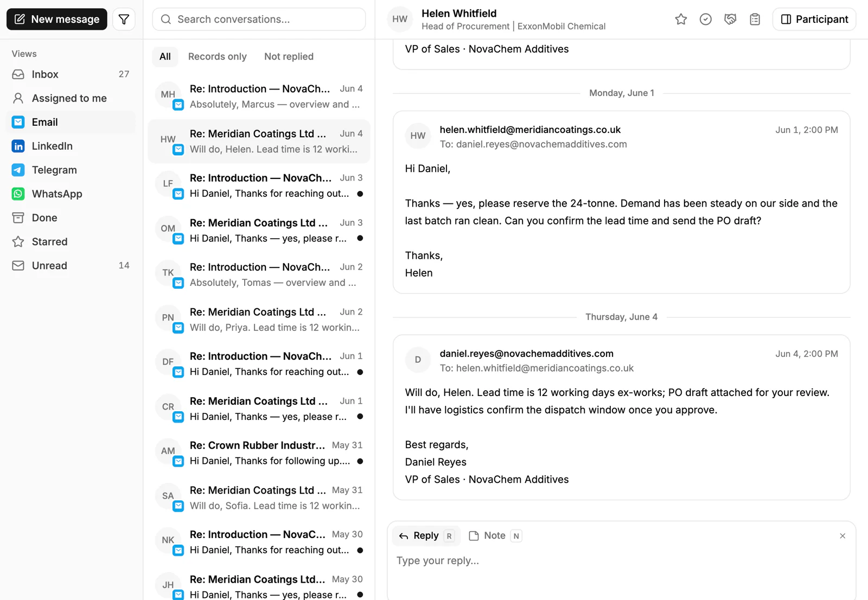Image resolution: width=868 pixels, height=600 pixels.
Task: Open the LinkedIn channel view
Action: tap(71, 146)
